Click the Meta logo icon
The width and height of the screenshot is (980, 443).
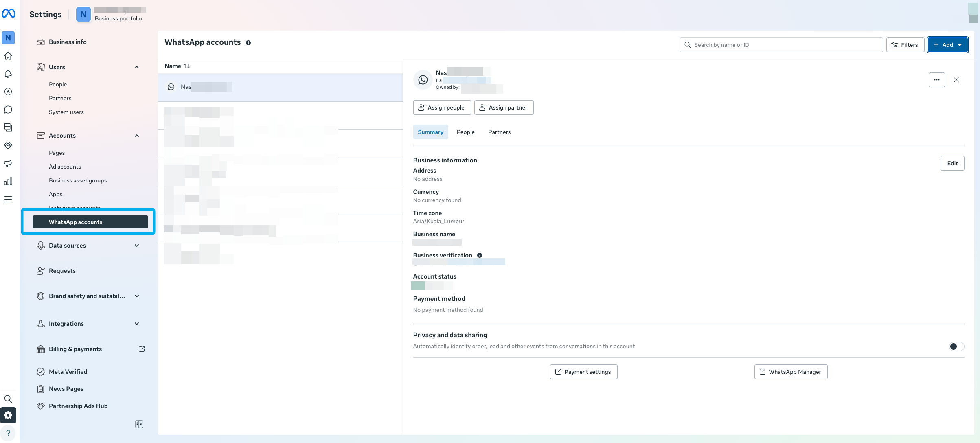click(x=9, y=13)
